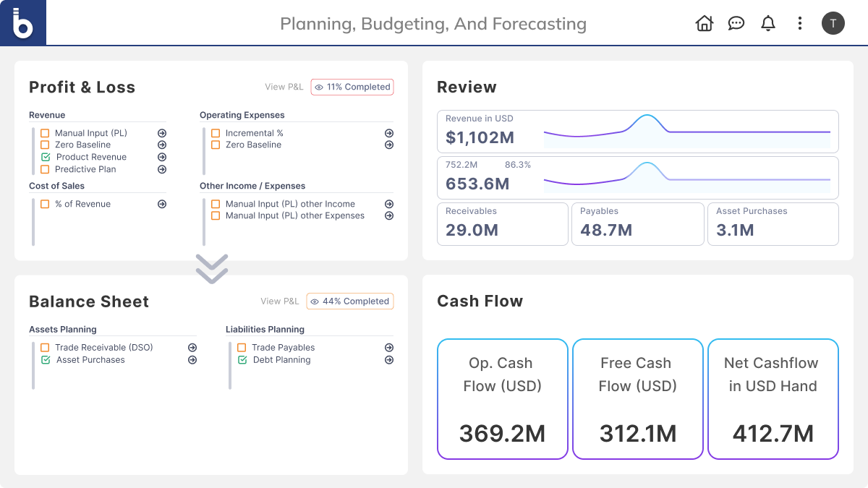The height and width of the screenshot is (488, 868).
Task: Open arrow icon next to Predictive Plan
Action: point(162,169)
